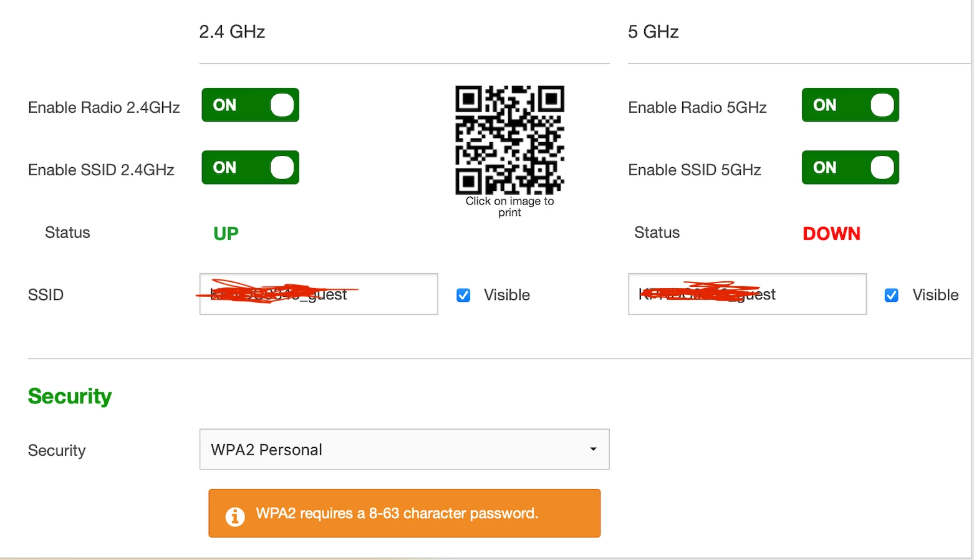The height and width of the screenshot is (560, 974).
Task: Select the 2.4 GHz section heading
Action: [232, 32]
